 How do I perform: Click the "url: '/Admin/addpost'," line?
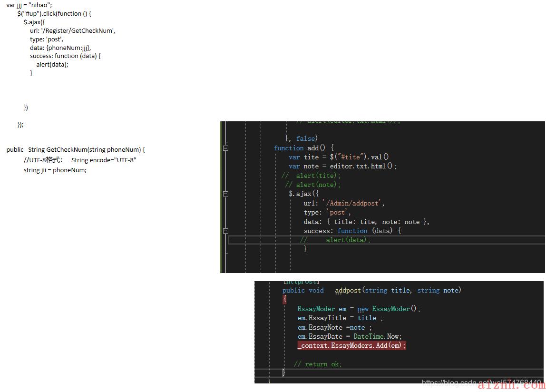pos(344,203)
